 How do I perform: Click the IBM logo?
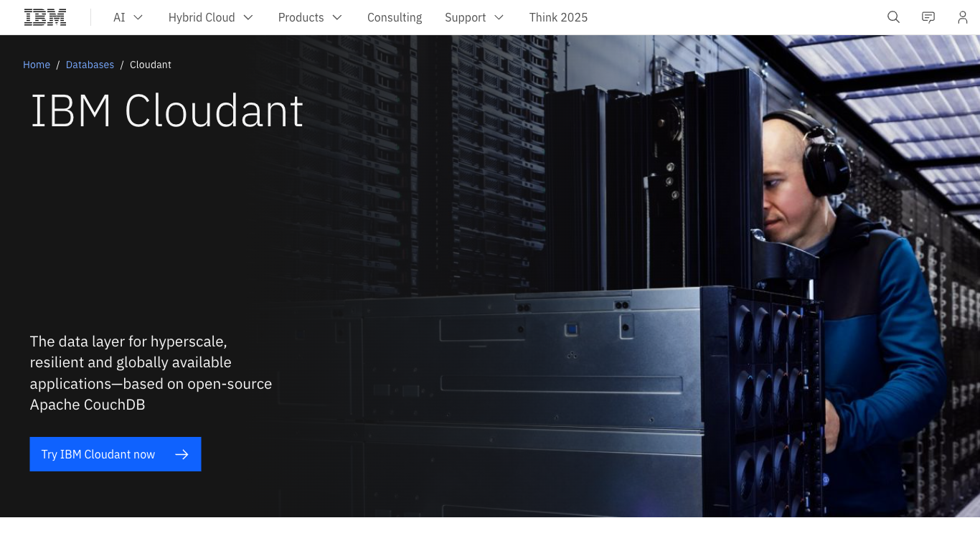click(45, 17)
